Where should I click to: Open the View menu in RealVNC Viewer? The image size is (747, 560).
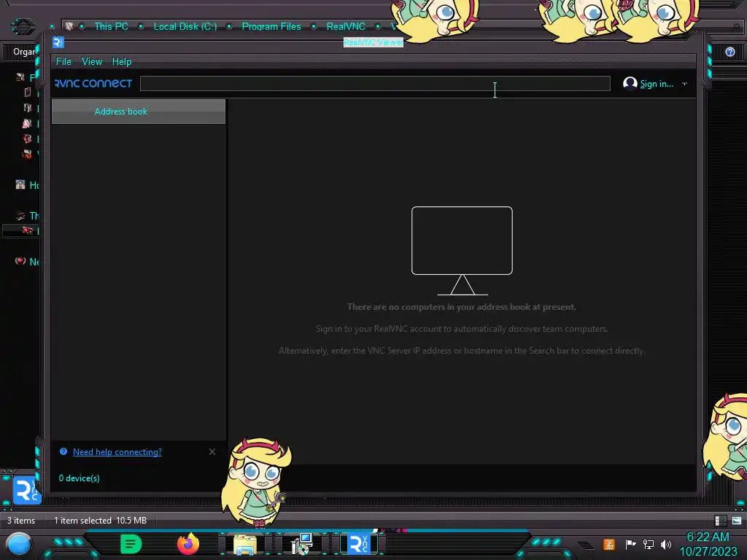(91, 61)
